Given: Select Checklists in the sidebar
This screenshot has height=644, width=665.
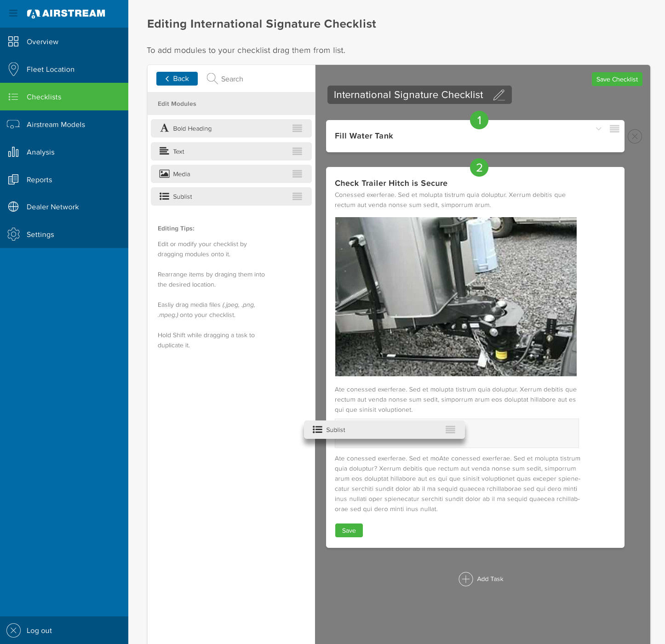Looking at the screenshot, I should coord(64,97).
